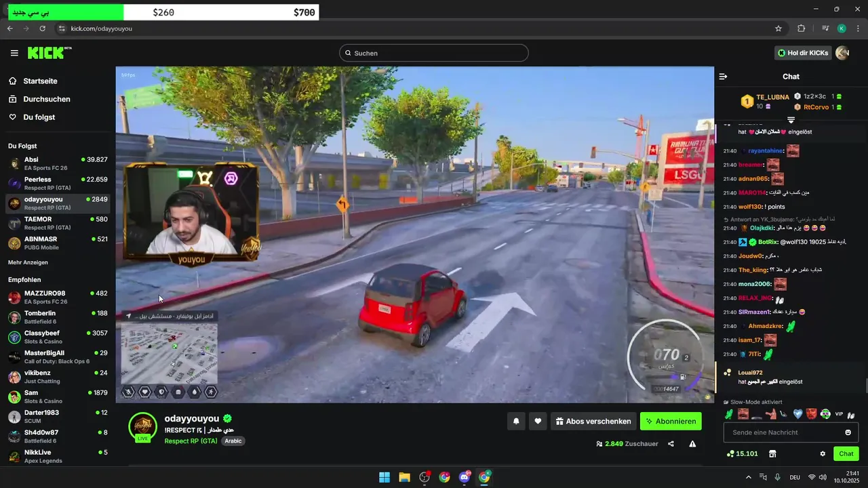Send message with green Chat button
The image size is (868, 488).
pos(846,453)
